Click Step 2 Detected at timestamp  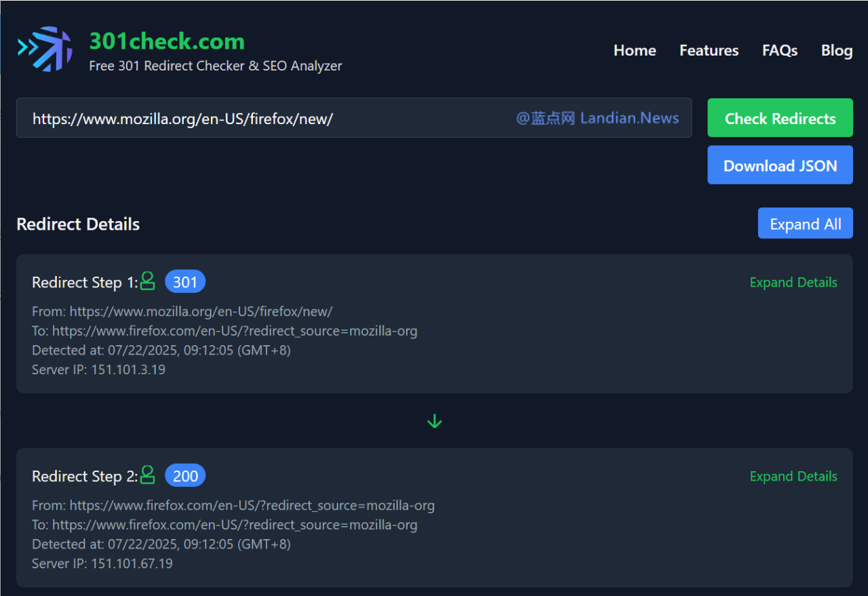click(x=161, y=544)
